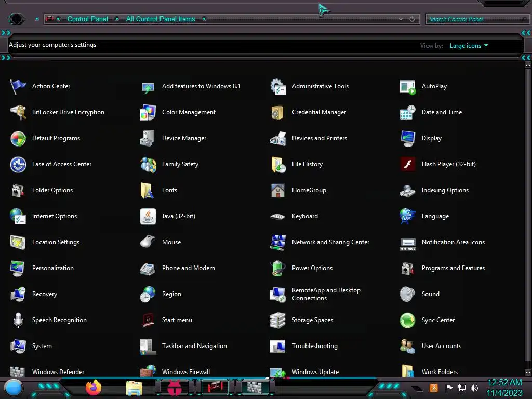Open the Network and Sharing Center icon
The width and height of the screenshot is (532, 399).
(x=278, y=242)
